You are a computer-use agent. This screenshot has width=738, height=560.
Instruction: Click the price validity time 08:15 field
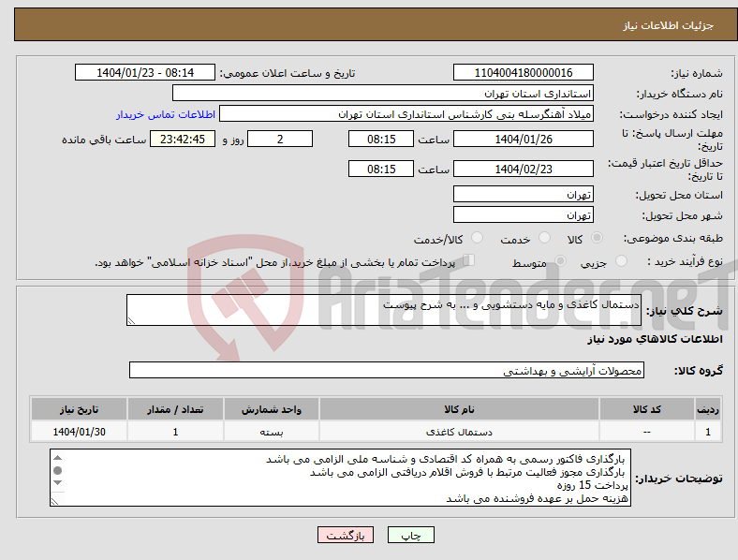tap(381, 169)
